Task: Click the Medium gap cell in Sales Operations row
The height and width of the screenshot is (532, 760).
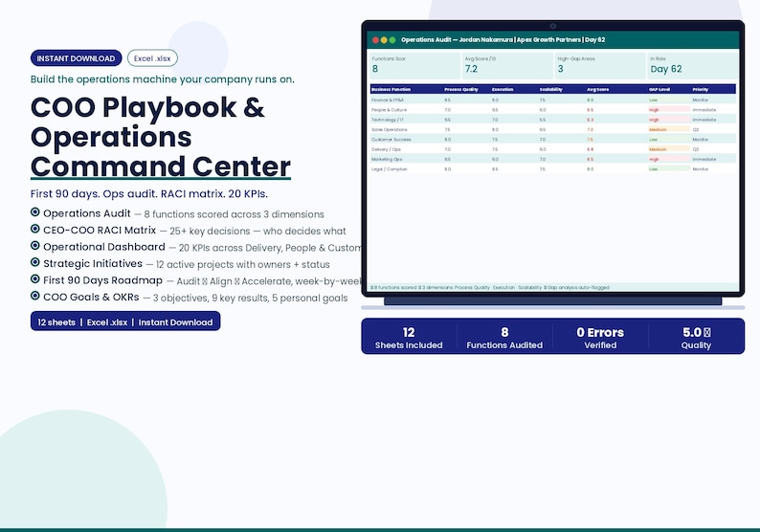Action: [x=669, y=129]
